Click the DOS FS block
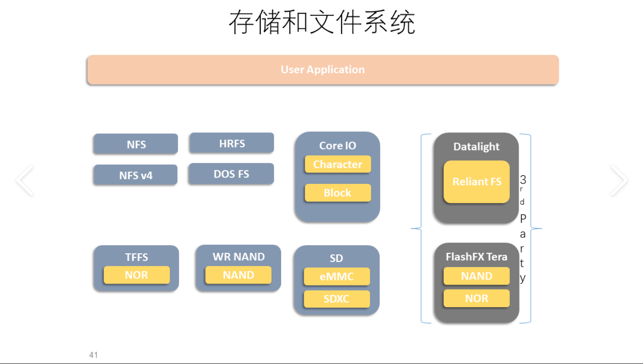The image size is (643, 364). coord(231,174)
